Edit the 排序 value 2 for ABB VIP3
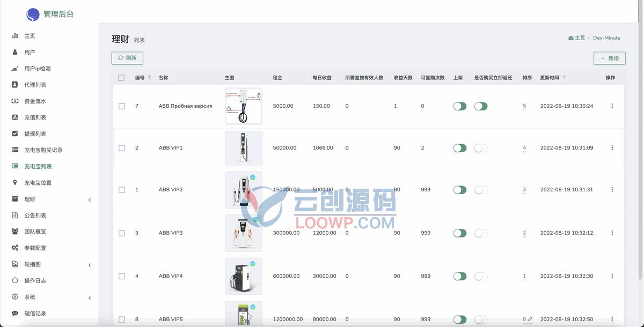Viewport: 644px width, 327px height. pyautogui.click(x=524, y=233)
